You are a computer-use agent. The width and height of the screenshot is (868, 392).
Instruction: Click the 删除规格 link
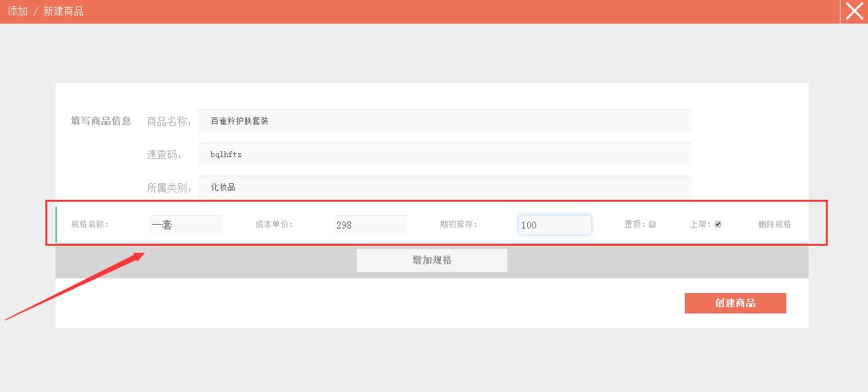click(774, 224)
